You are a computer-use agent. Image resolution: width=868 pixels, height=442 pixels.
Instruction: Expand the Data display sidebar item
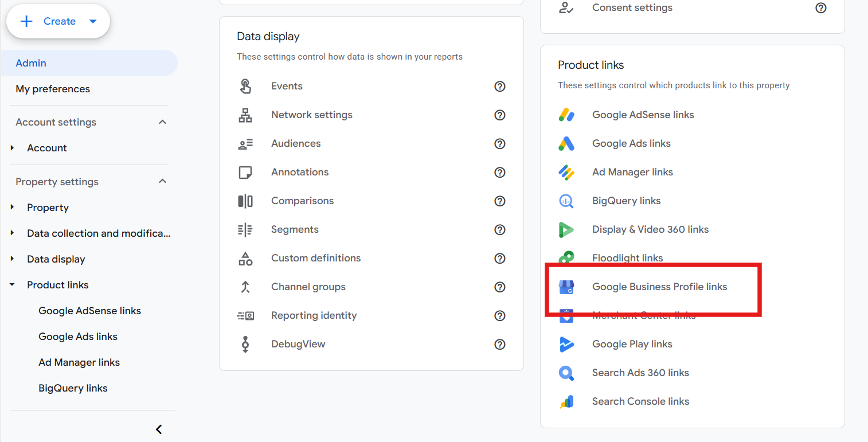(x=12, y=259)
